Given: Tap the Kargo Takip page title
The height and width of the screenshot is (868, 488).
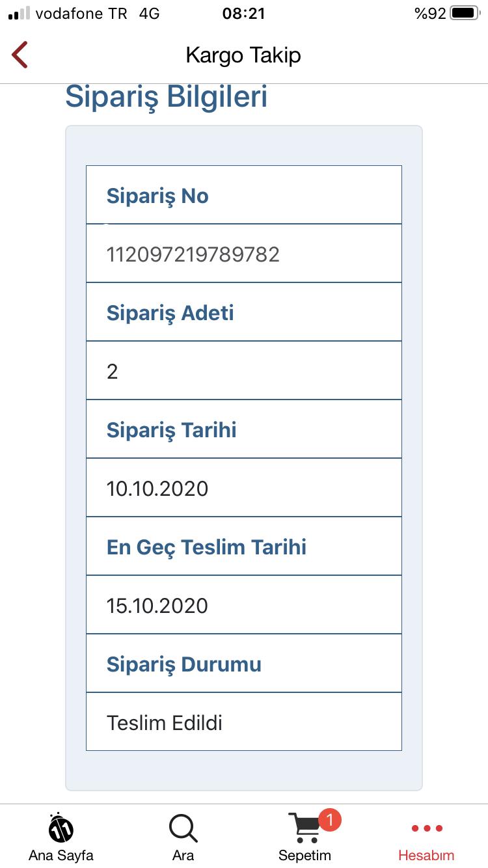Looking at the screenshot, I should coord(243,55).
